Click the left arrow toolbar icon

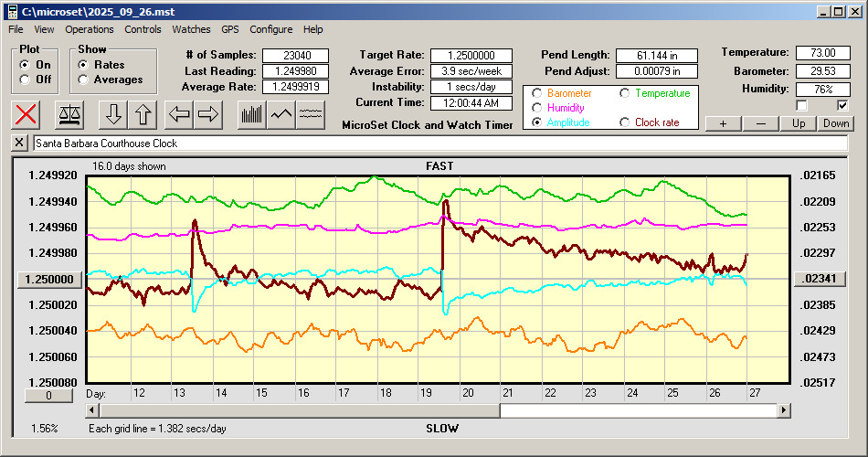click(x=179, y=114)
